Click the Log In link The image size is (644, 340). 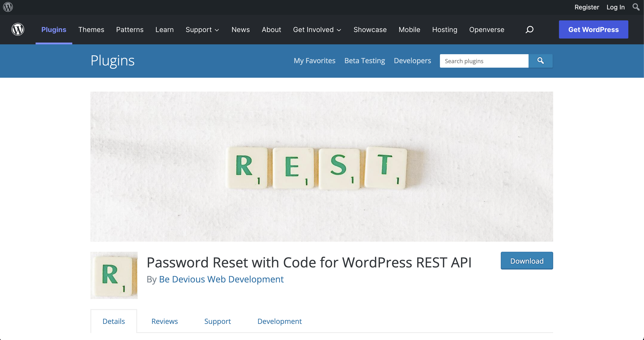click(616, 7)
